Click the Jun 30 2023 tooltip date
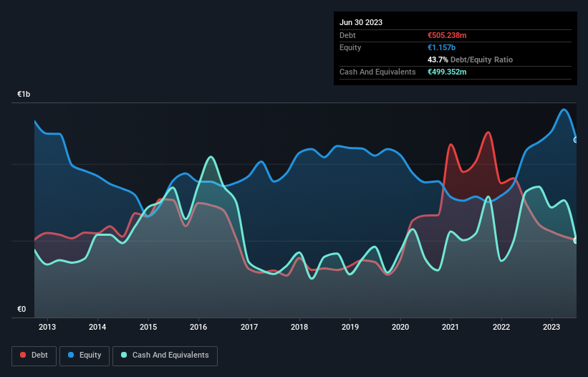 [x=361, y=22]
